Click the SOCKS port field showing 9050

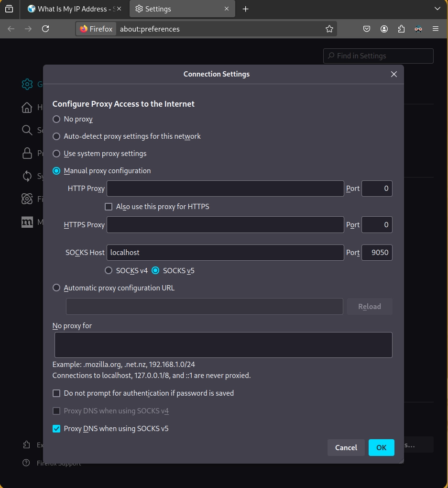[377, 253]
